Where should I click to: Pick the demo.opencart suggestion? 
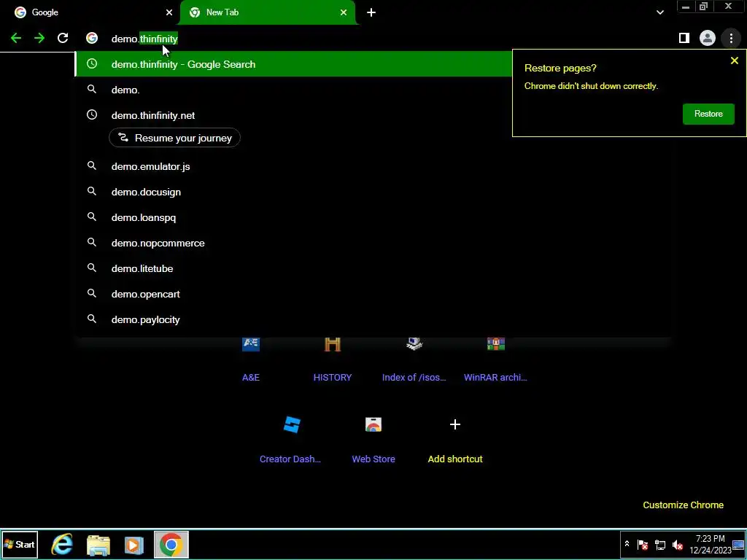(x=373, y=294)
